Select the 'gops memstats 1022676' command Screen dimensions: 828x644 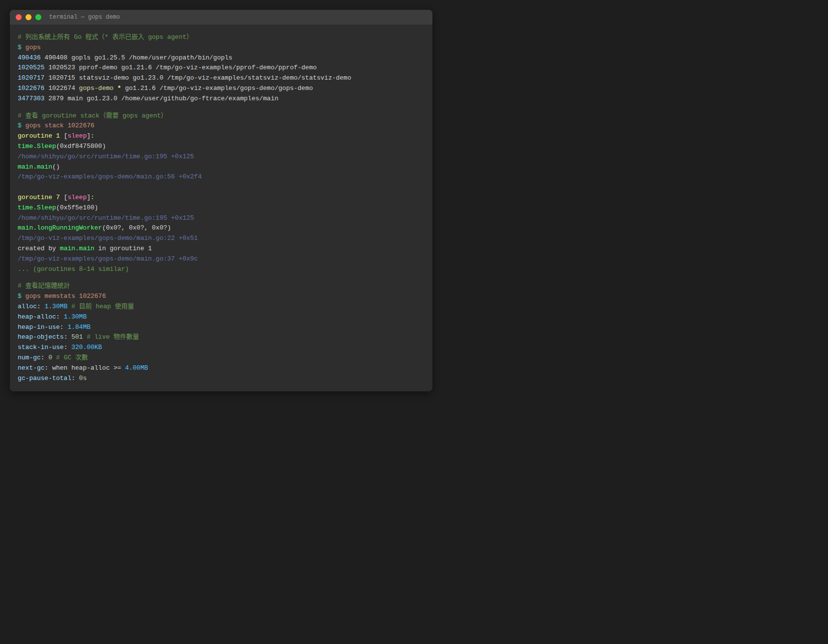pos(65,296)
